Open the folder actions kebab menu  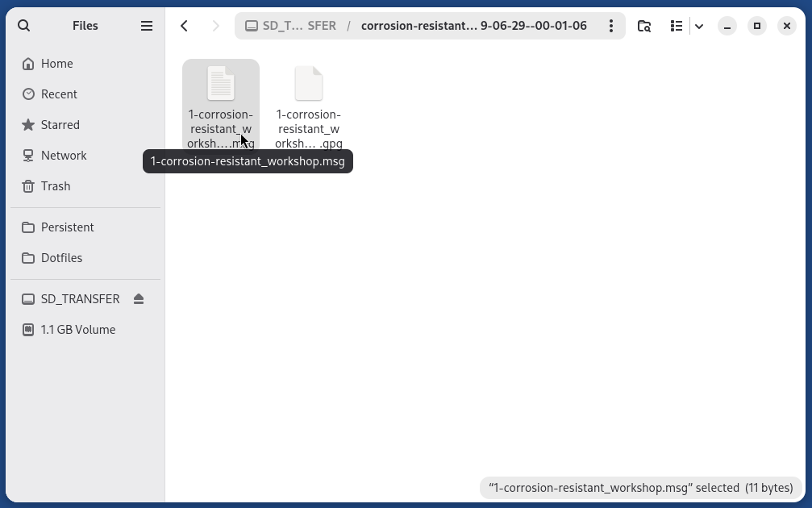pyautogui.click(x=611, y=25)
